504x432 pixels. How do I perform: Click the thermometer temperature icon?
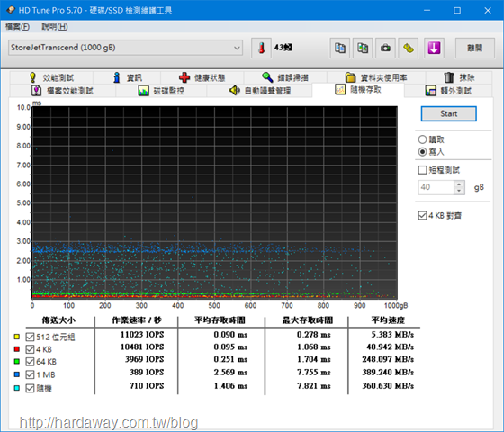point(261,49)
